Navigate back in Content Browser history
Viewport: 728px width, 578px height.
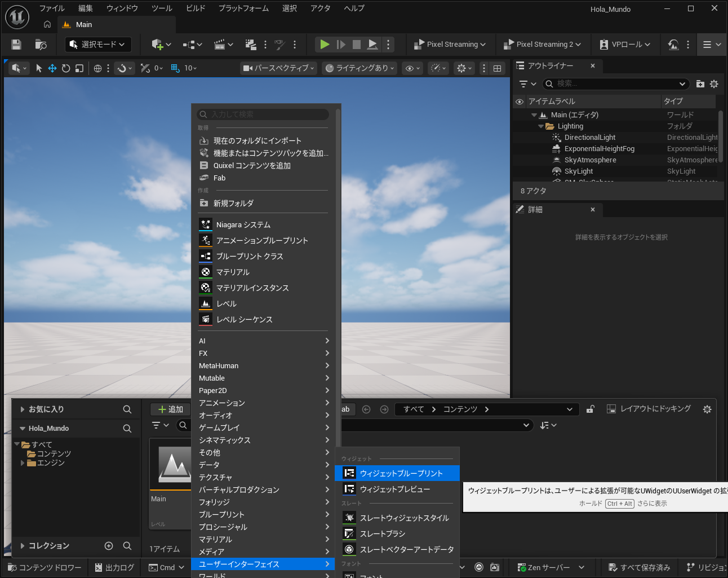click(366, 409)
